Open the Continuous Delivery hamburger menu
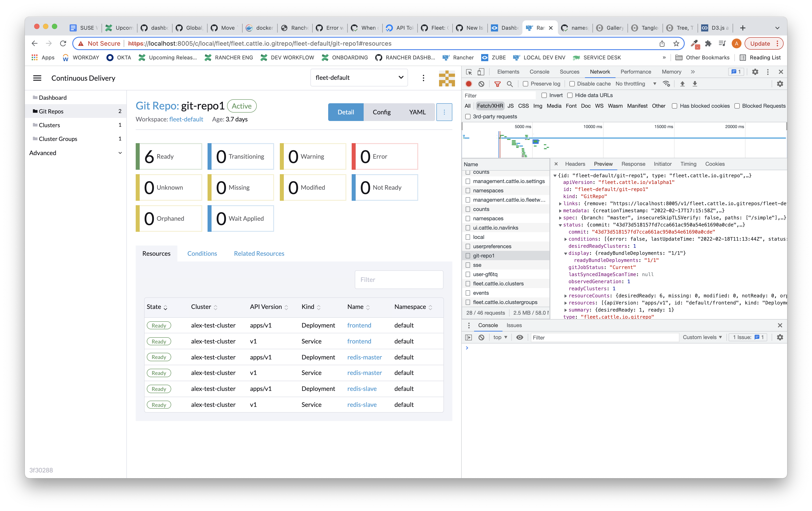812x511 pixels. pyautogui.click(x=37, y=78)
